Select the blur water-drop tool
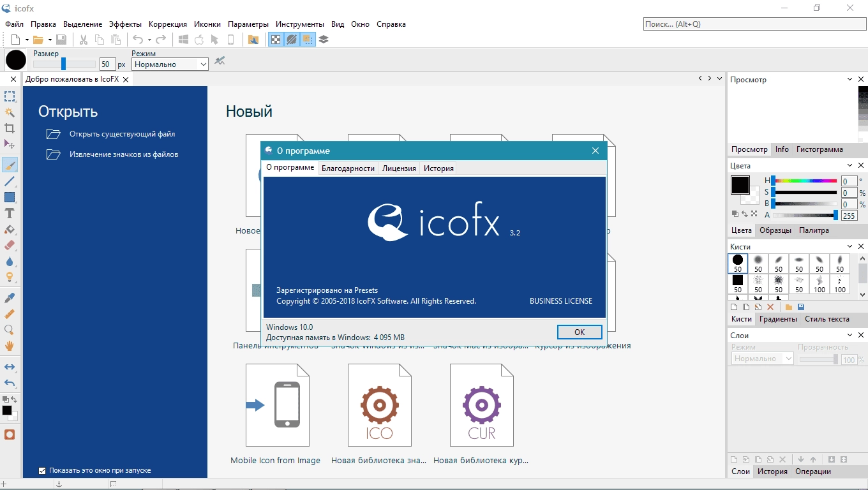This screenshot has width=868, height=490. click(10, 261)
